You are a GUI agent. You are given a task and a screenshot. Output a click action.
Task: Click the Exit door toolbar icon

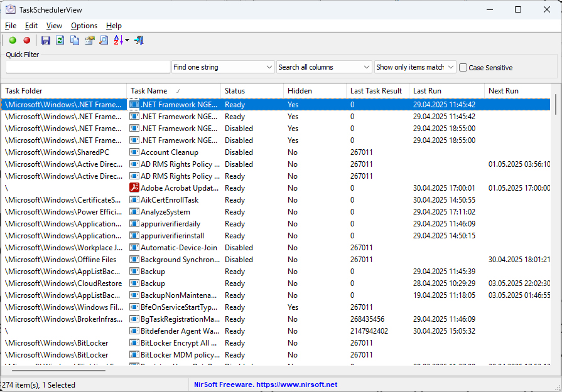(x=139, y=40)
